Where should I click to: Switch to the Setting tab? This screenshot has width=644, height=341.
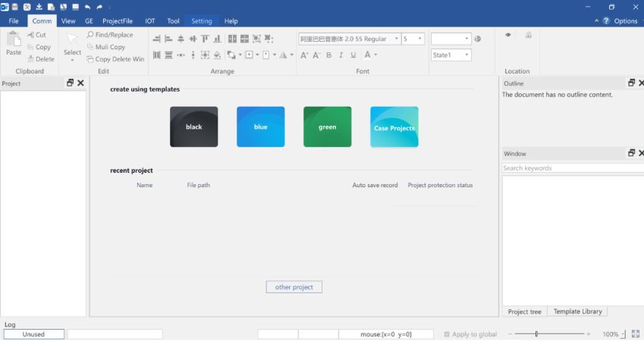click(x=202, y=21)
